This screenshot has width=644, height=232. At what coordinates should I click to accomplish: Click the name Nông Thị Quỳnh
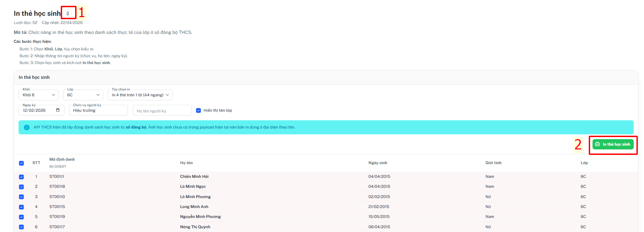[195, 227]
